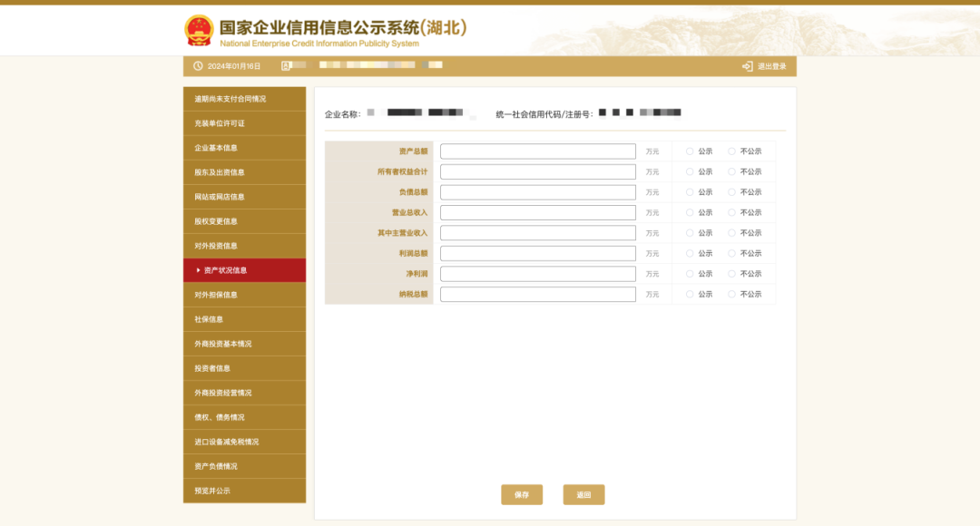Click the user profile icon in gold bar
The height and width of the screenshot is (526, 980).
point(286,65)
